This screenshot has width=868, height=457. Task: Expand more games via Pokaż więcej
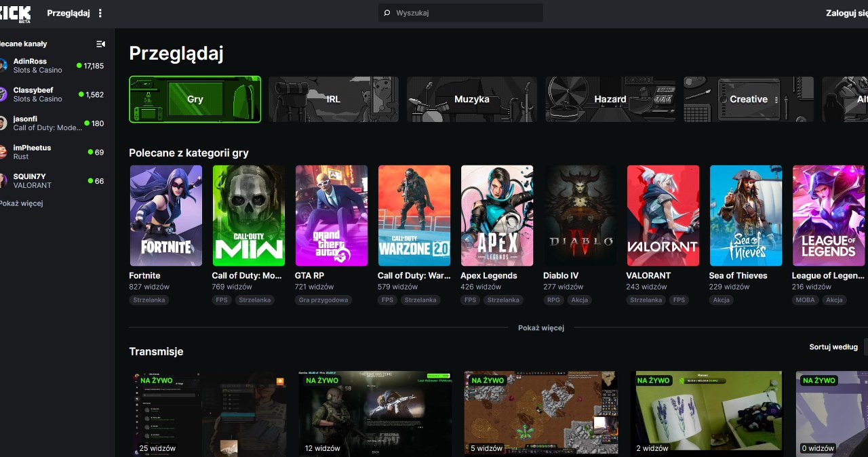pyautogui.click(x=540, y=327)
